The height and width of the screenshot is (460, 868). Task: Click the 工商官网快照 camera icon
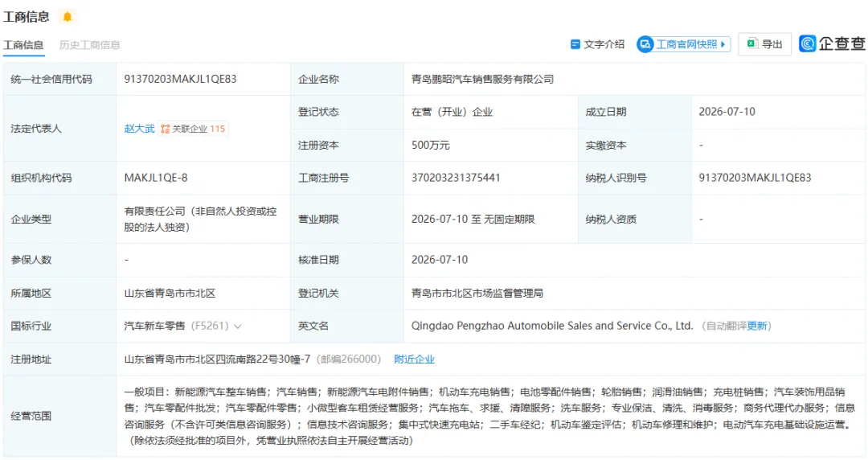tap(645, 44)
